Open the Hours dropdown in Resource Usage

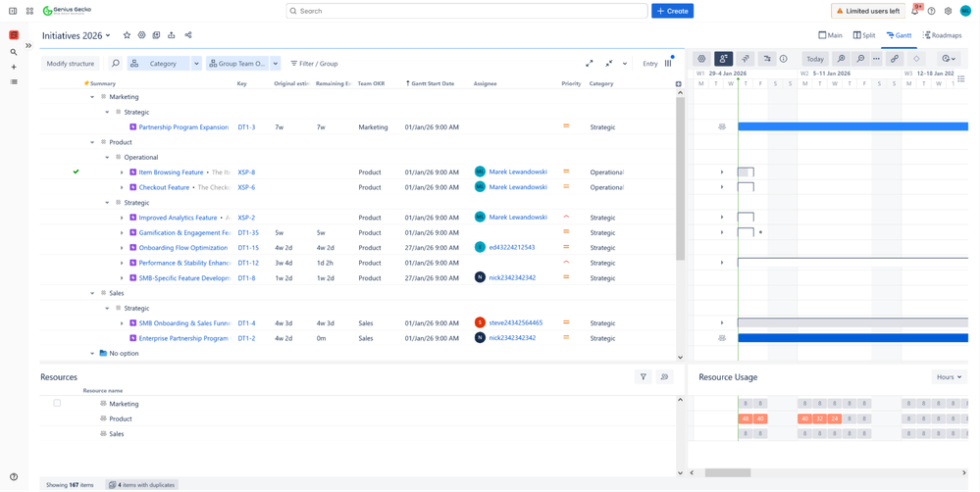(948, 376)
